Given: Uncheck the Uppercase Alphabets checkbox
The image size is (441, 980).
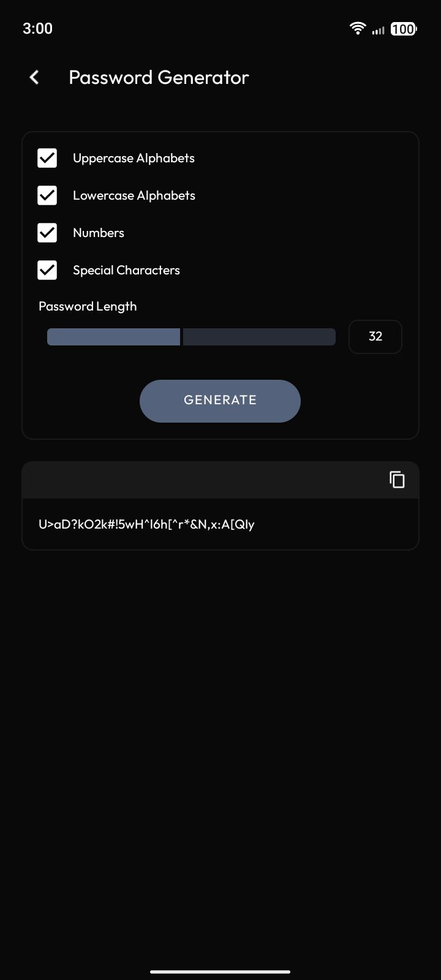Looking at the screenshot, I should click(47, 158).
